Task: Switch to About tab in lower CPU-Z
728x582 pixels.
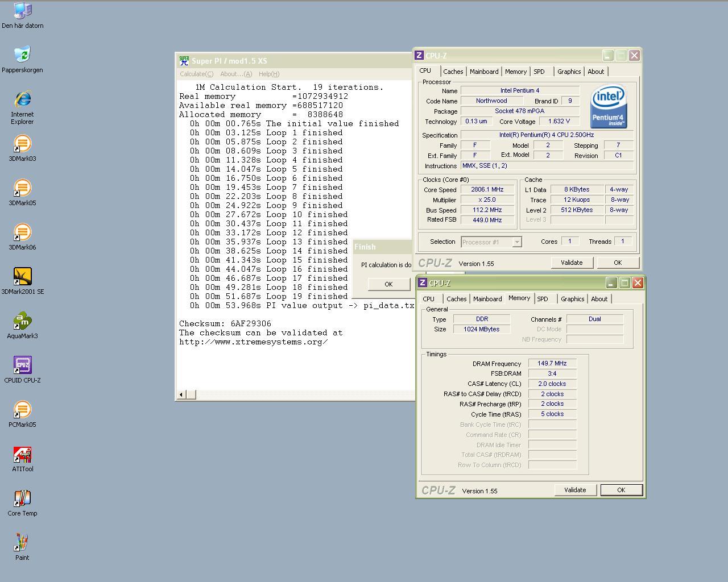Action: point(599,299)
